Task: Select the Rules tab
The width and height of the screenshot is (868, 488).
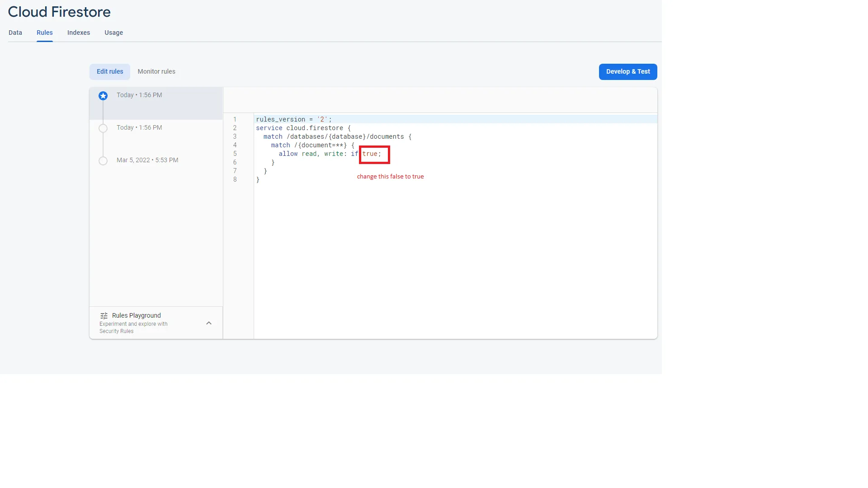Action: tap(45, 33)
